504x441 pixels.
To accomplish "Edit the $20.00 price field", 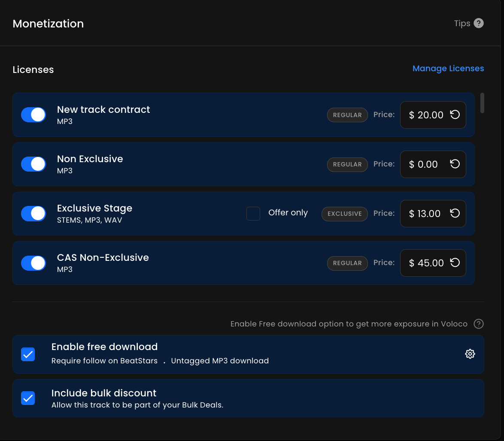I will click(426, 115).
